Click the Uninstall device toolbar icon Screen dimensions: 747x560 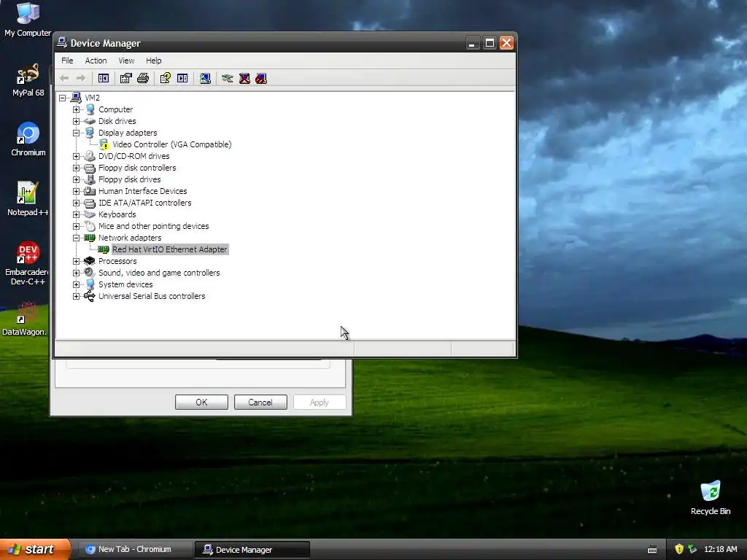point(244,78)
